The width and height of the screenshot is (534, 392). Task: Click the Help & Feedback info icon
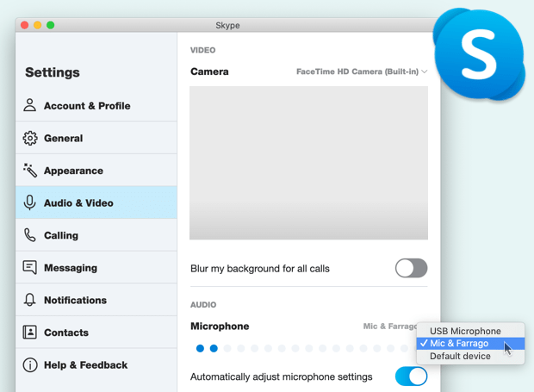pos(30,364)
